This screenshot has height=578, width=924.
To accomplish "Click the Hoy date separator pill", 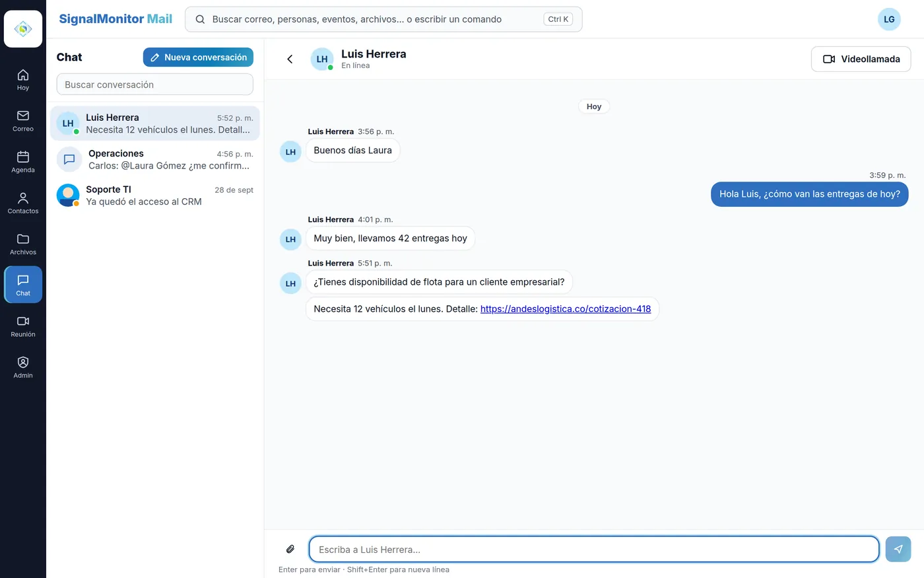I will tap(594, 106).
